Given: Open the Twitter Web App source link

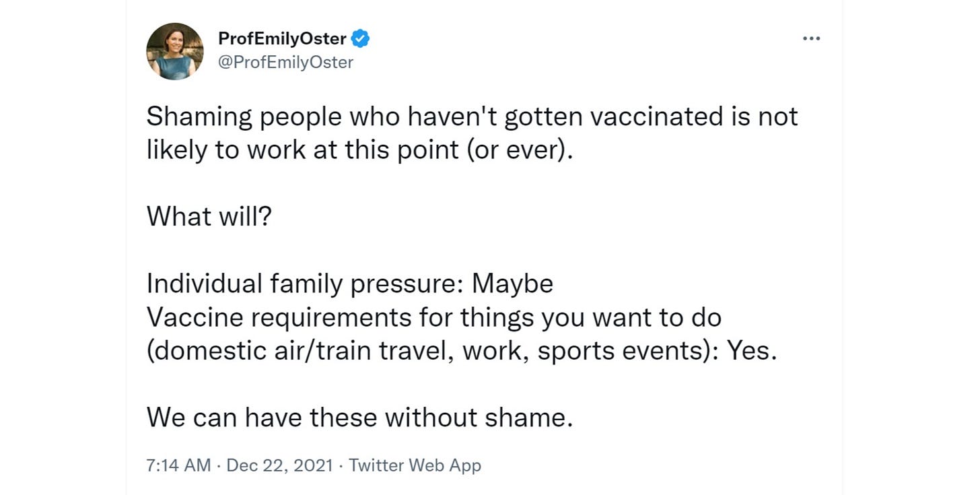Looking at the screenshot, I should [415, 465].
